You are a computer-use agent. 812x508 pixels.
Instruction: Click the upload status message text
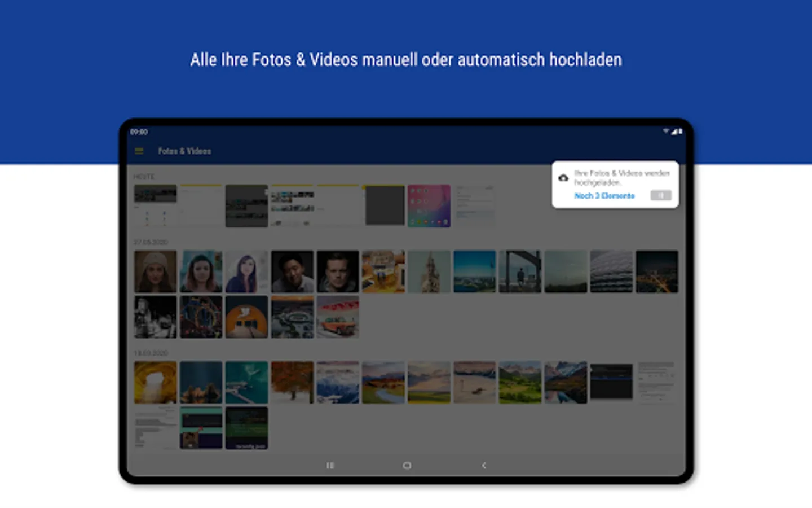[621, 178]
